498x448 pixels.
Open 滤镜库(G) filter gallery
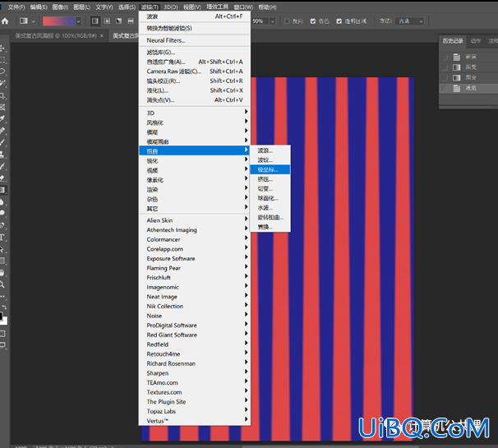pyautogui.click(x=195, y=52)
